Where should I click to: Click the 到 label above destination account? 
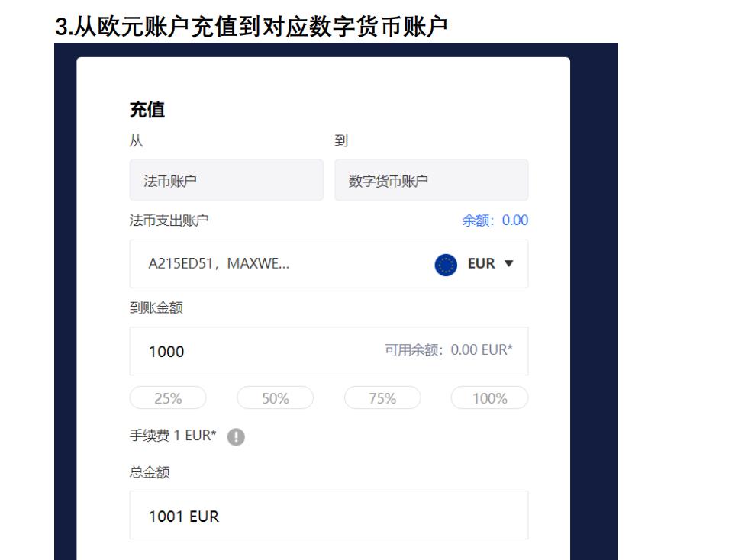(x=341, y=140)
